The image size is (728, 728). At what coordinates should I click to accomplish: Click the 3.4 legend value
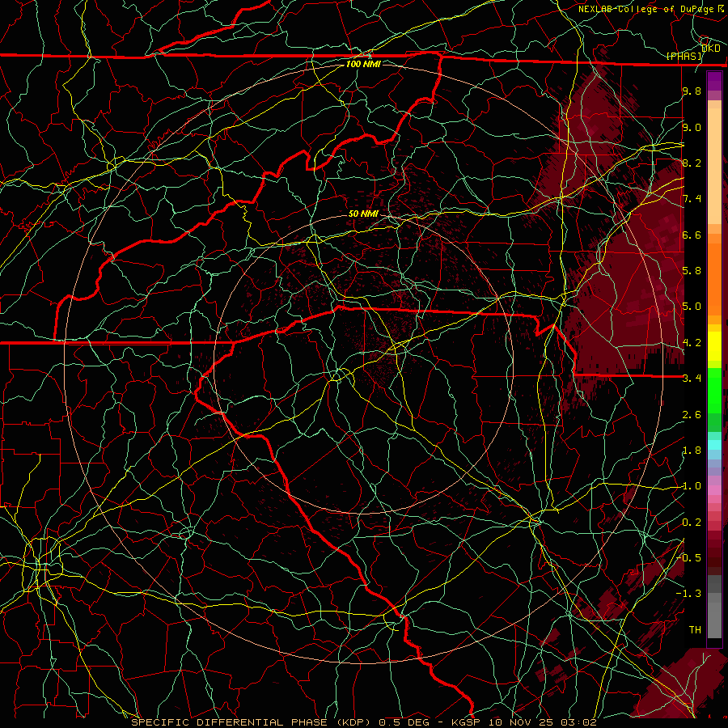[x=692, y=378]
